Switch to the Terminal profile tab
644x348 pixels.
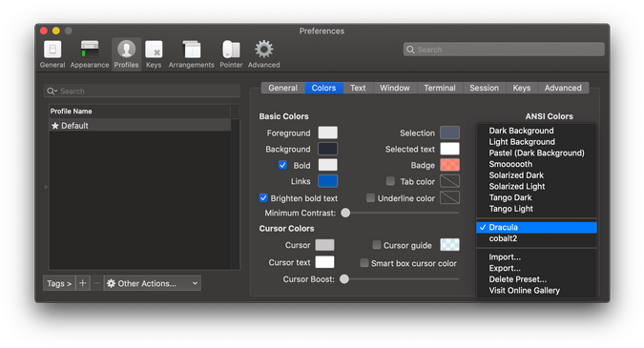440,88
